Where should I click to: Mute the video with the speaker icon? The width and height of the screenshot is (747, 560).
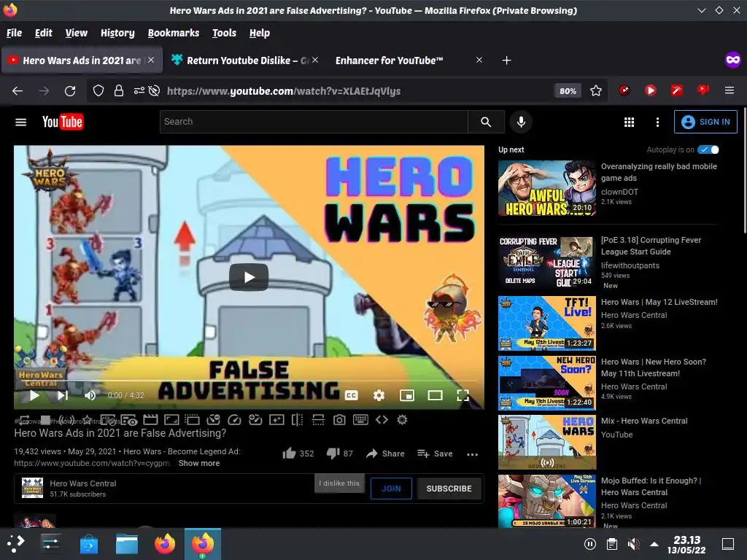pyautogui.click(x=90, y=395)
